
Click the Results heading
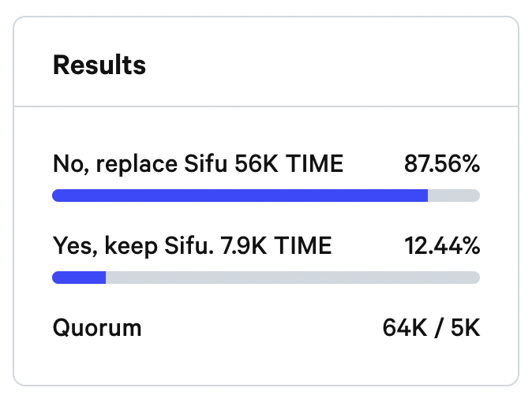coord(99,65)
